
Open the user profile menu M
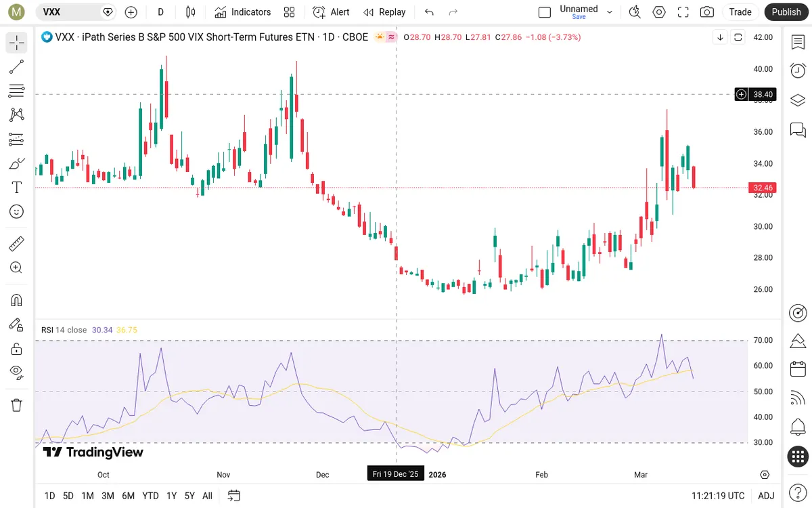point(17,12)
